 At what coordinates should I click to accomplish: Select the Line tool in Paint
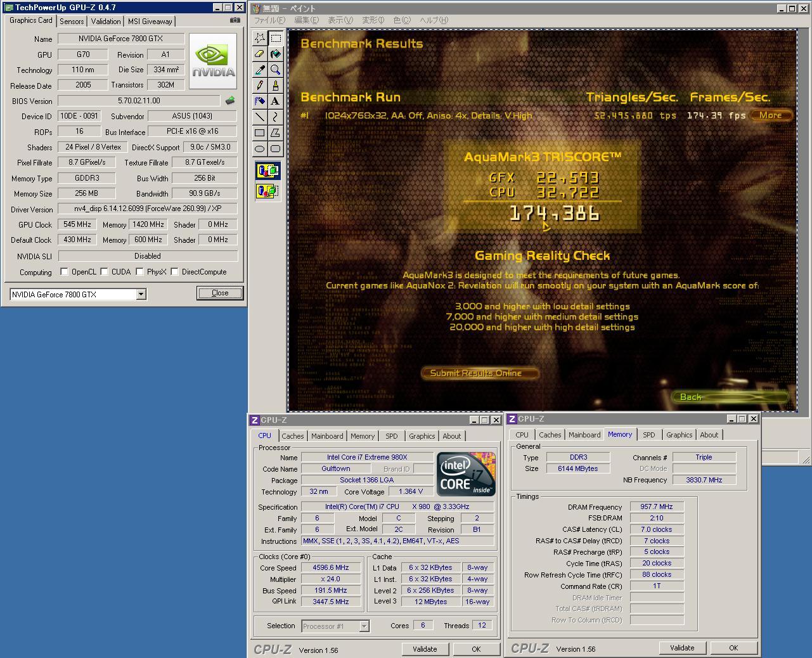[x=260, y=117]
